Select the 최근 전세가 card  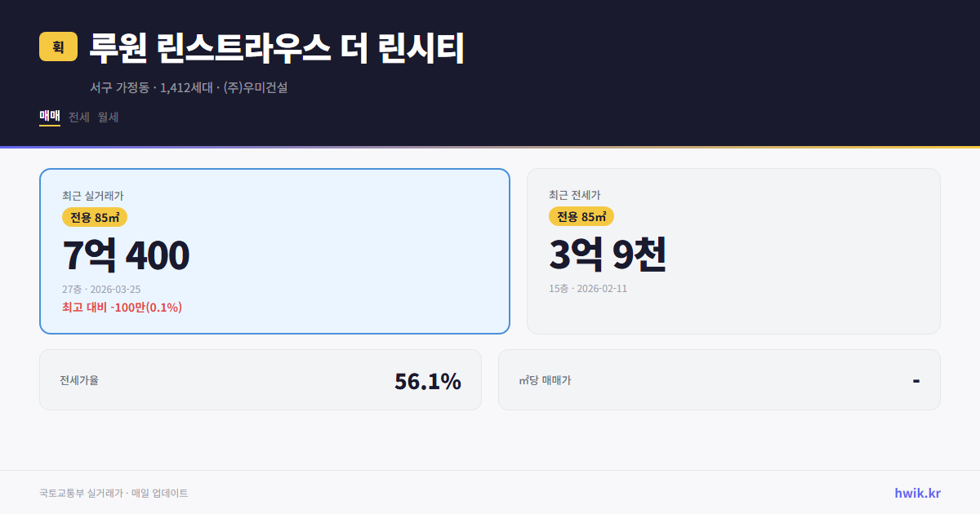coord(733,250)
